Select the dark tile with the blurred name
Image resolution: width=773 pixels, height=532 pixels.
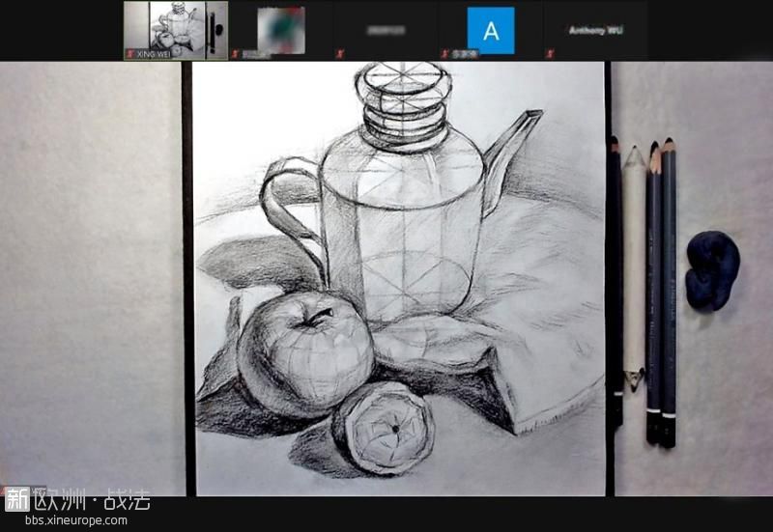click(x=385, y=30)
